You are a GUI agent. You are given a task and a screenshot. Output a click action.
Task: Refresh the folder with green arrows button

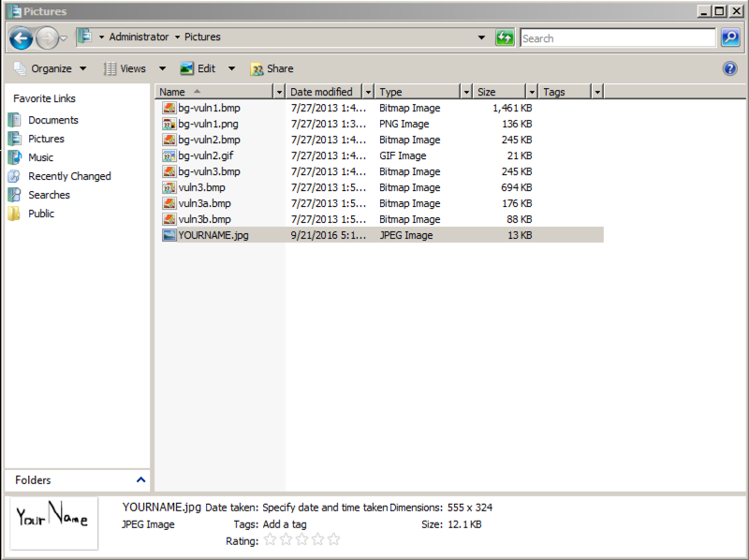(505, 37)
